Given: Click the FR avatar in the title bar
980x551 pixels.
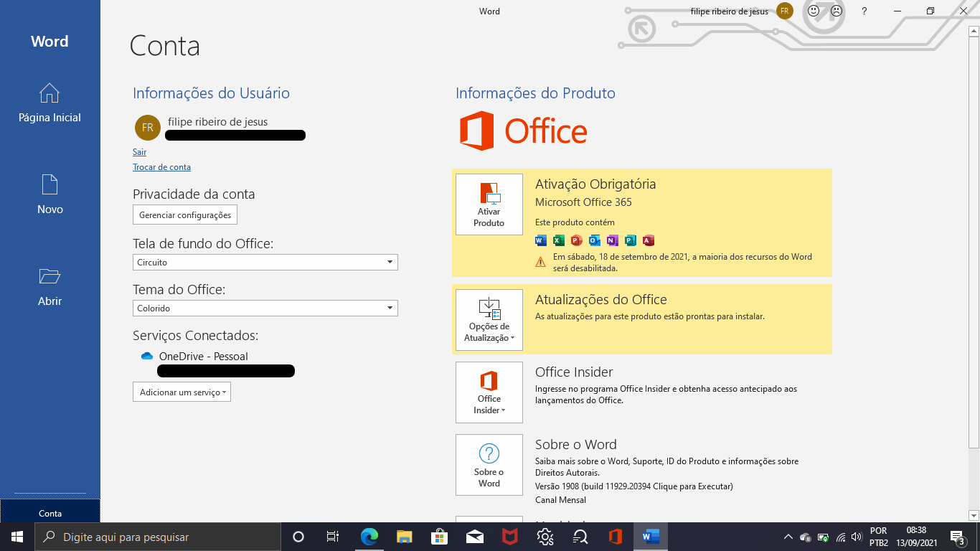Looking at the screenshot, I should (x=785, y=11).
